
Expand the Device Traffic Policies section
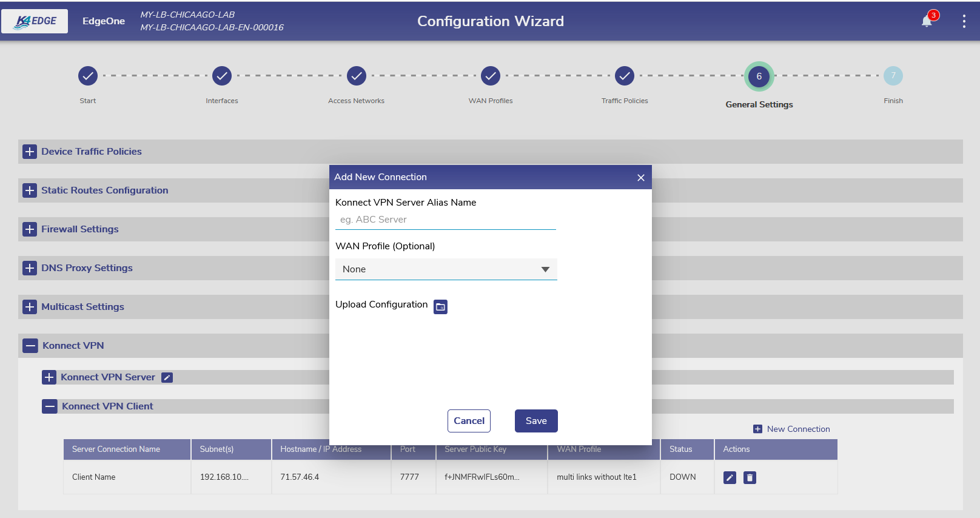tap(30, 152)
